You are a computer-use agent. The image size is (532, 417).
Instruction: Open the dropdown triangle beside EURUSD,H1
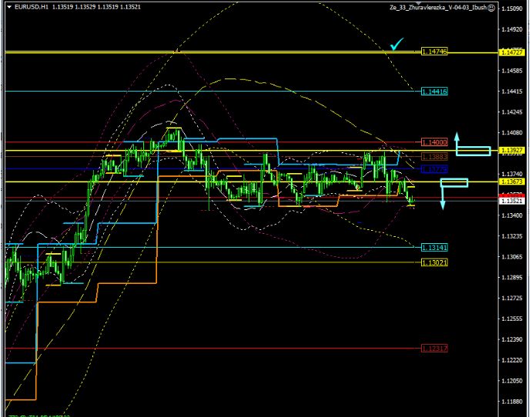(x=8, y=8)
